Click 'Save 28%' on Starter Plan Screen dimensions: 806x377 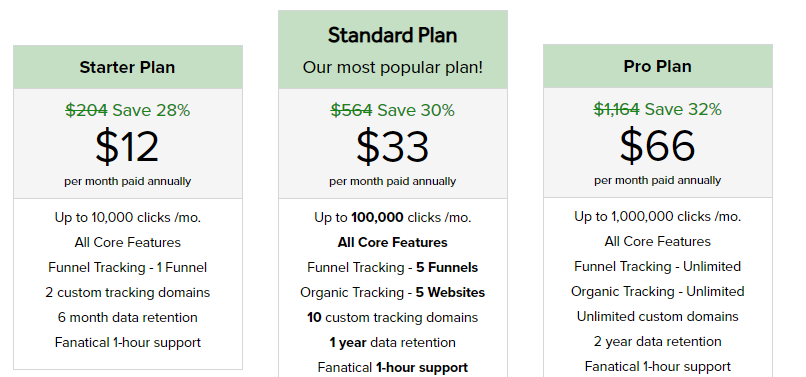tap(152, 110)
